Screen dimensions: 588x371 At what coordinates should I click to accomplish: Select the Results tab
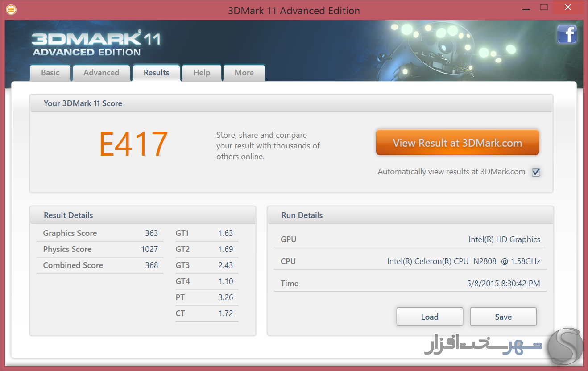(157, 73)
